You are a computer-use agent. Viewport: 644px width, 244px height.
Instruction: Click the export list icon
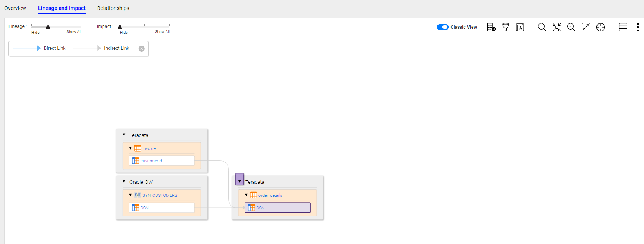point(491,27)
